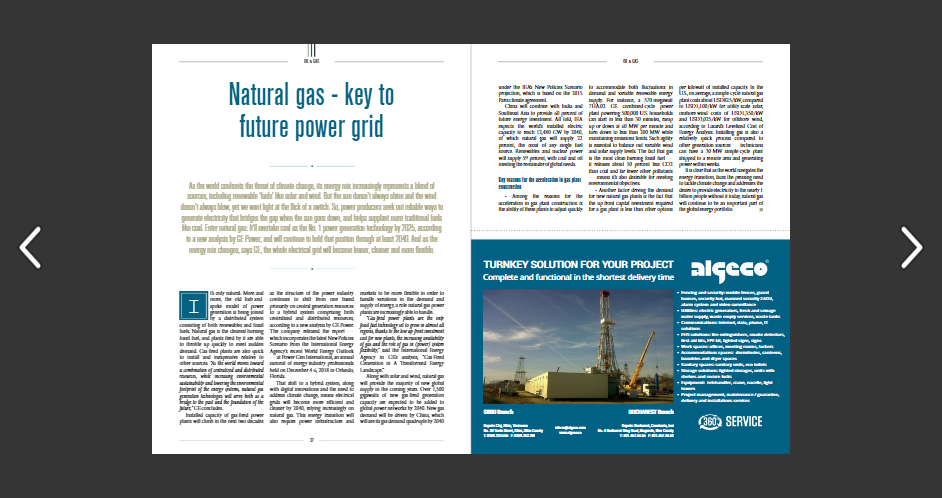Advance to the next page with right arrow

click(x=911, y=247)
